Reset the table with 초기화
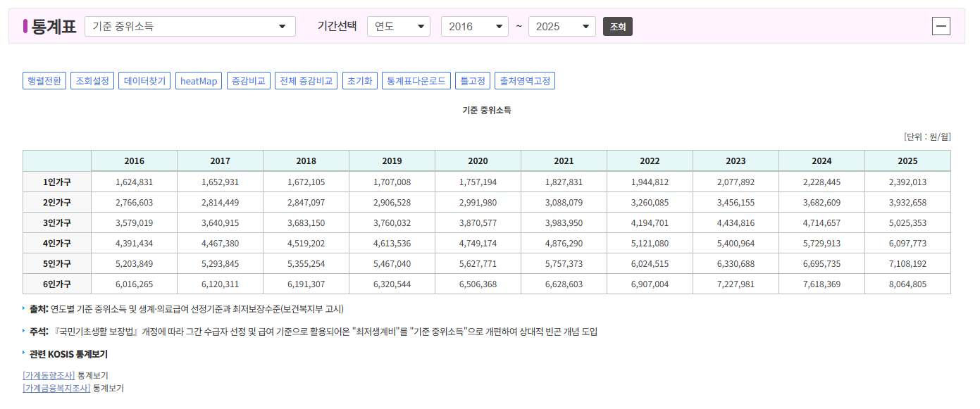The width and height of the screenshot is (980, 409). 359,80
